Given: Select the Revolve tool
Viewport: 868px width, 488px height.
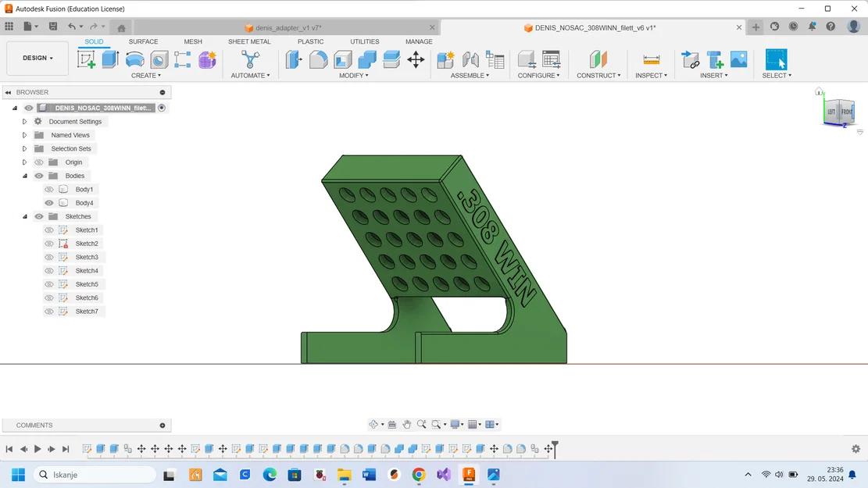Looking at the screenshot, I should point(134,60).
